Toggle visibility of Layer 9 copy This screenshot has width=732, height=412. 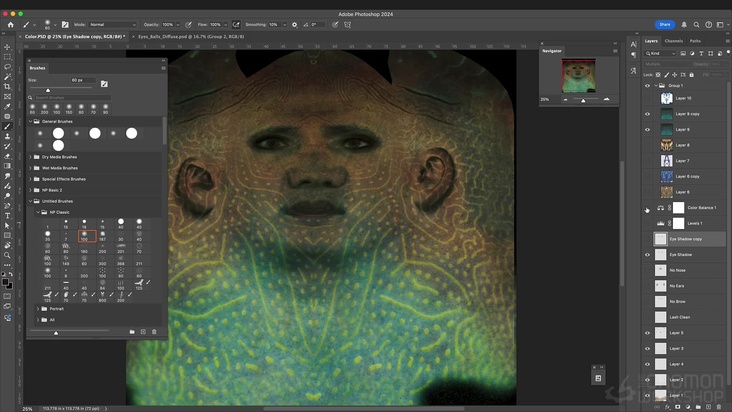coord(647,114)
